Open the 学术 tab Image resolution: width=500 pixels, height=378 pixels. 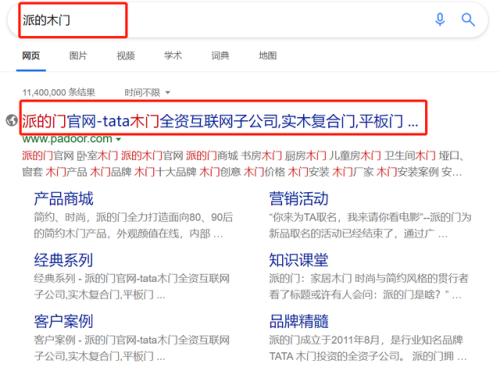click(173, 56)
